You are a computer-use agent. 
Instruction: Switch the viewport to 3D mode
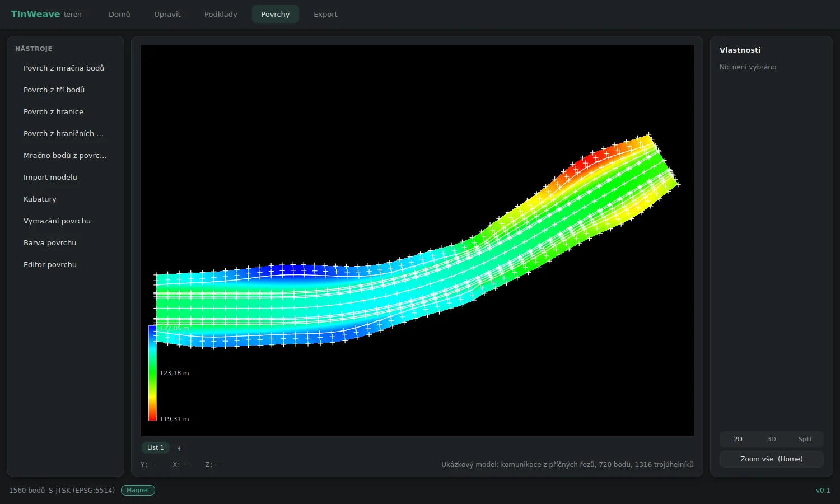pos(772,439)
